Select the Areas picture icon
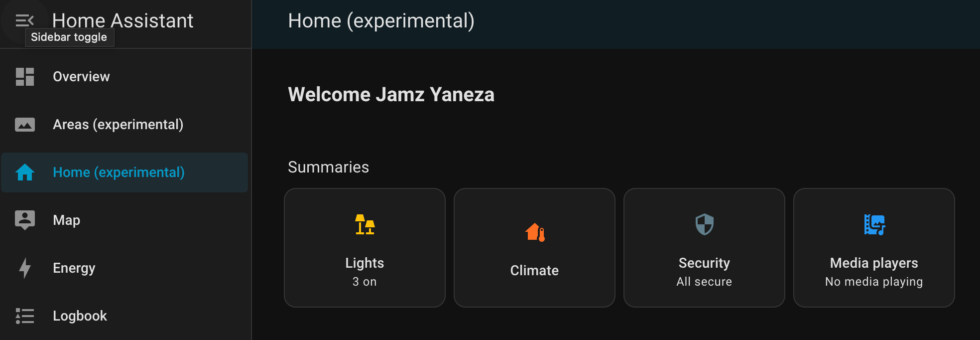The width and height of the screenshot is (980, 340). point(24,125)
